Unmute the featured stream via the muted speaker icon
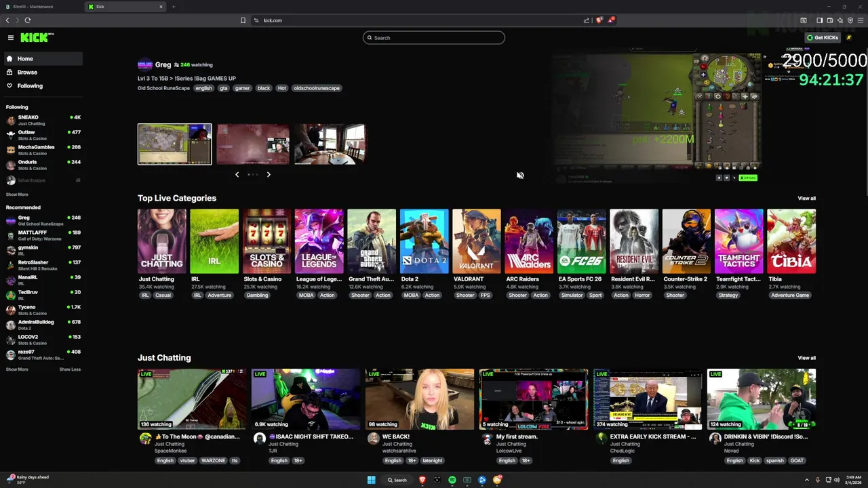 [x=520, y=176]
